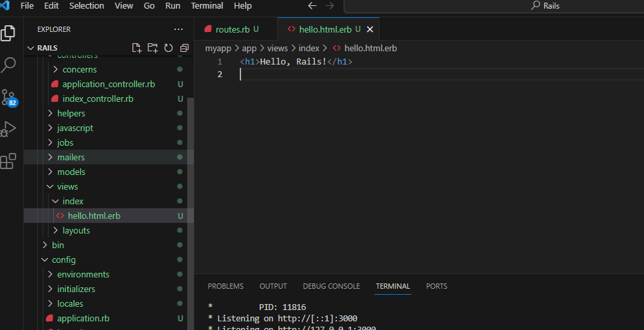Click the localhost [::1]:3000 terminal URL
Image resolution: width=644 pixels, height=330 pixels.
tap(318, 319)
